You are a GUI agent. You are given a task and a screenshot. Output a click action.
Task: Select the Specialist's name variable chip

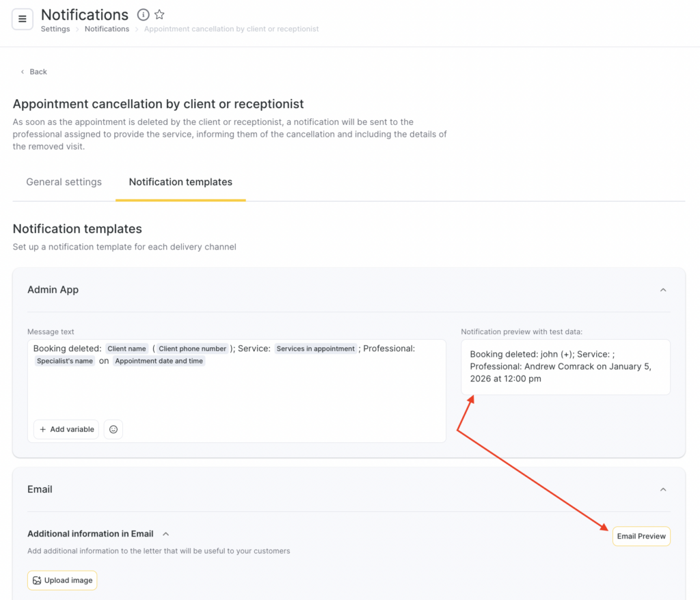65,361
